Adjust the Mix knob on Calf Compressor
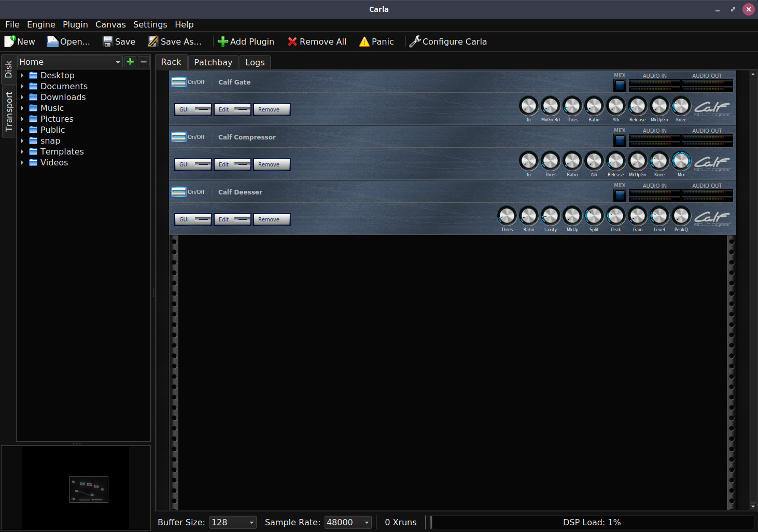Viewport: 758px width, 532px height. tap(681, 161)
